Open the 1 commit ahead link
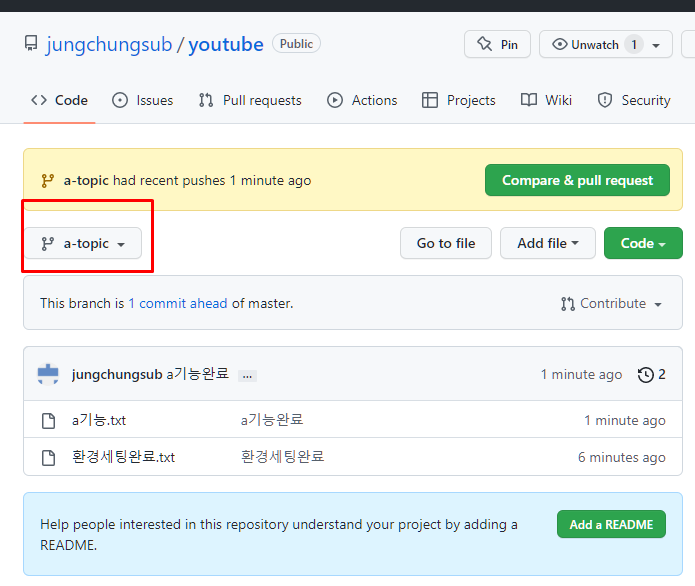Image resolution: width=695 pixels, height=586 pixels. [178, 303]
